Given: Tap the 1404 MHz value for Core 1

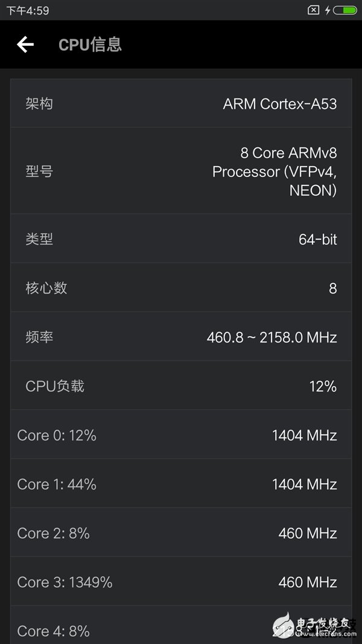Looking at the screenshot, I should click(x=304, y=484).
